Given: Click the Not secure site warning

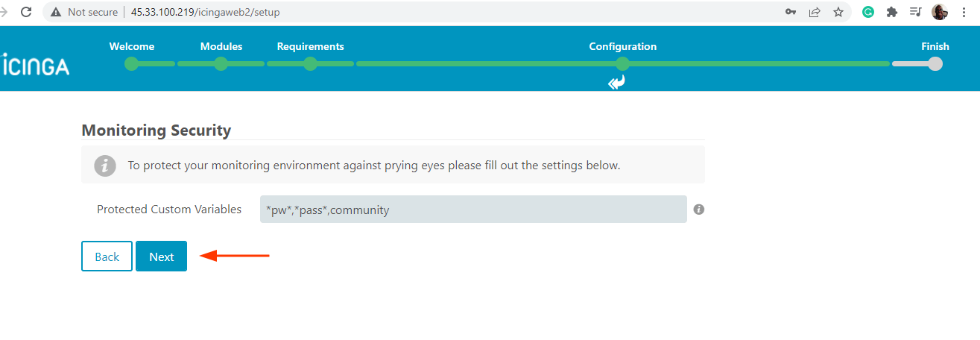Looking at the screenshot, I should (84, 12).
